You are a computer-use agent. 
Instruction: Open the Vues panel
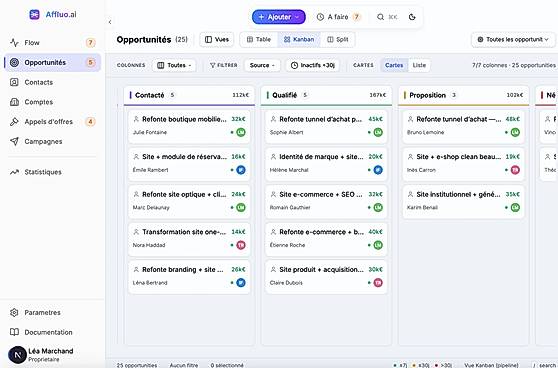pyautogui.click(x=217, y=40)
